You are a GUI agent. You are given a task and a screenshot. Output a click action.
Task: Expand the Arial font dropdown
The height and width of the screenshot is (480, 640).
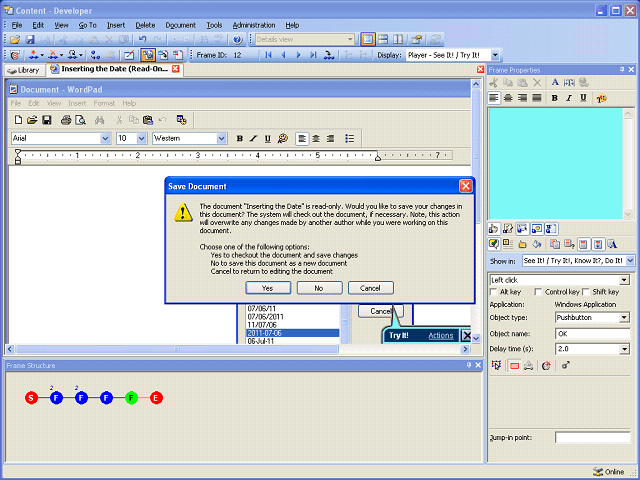(105, 138)
